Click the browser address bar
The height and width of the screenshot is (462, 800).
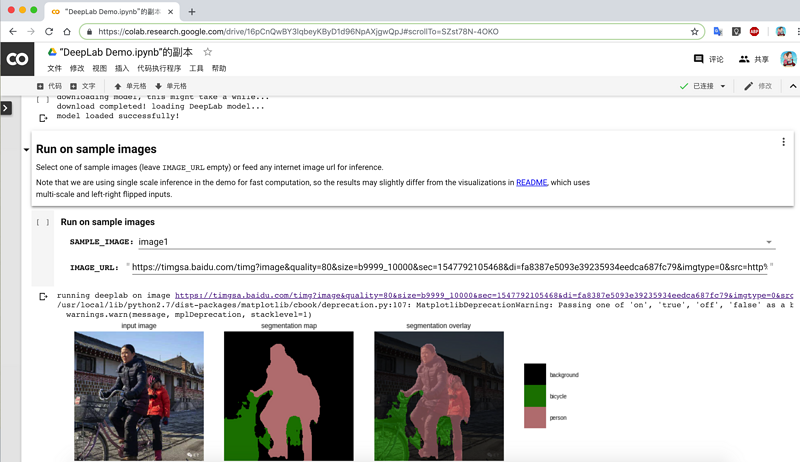click(x=392, y=32)
